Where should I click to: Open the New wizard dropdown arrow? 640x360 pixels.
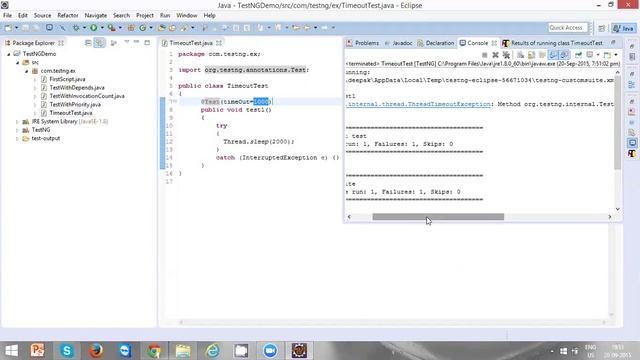pyautogui.click(x=16, y=28)
